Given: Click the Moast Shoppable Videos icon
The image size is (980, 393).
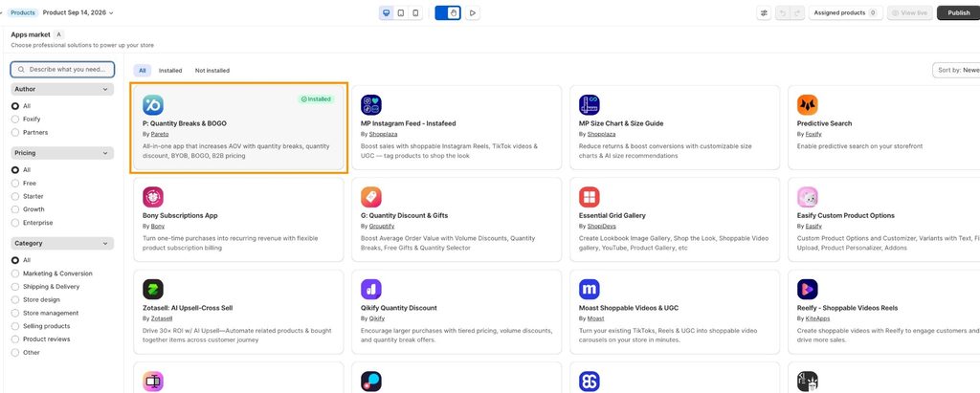Looking at the screenshot, I should point(590,290).
